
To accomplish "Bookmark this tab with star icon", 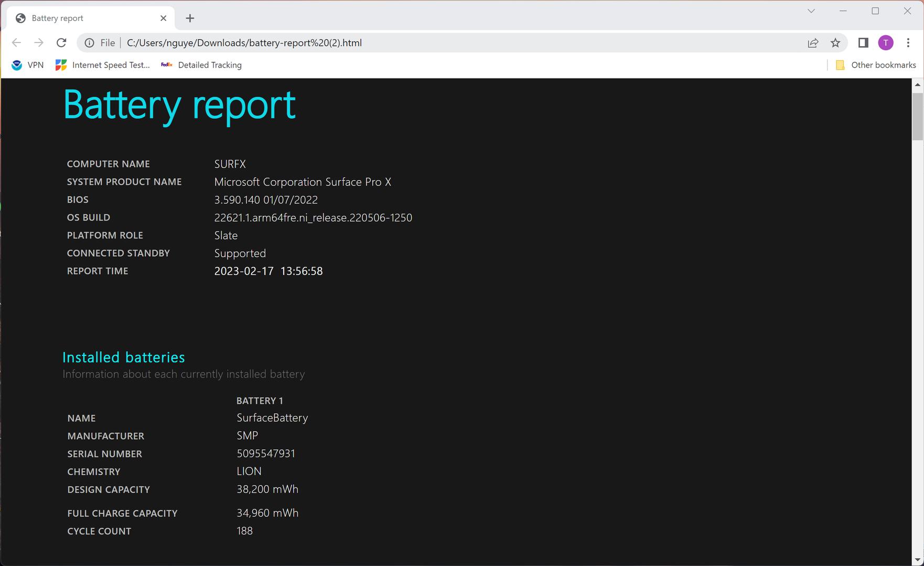I will click(835, 43).
